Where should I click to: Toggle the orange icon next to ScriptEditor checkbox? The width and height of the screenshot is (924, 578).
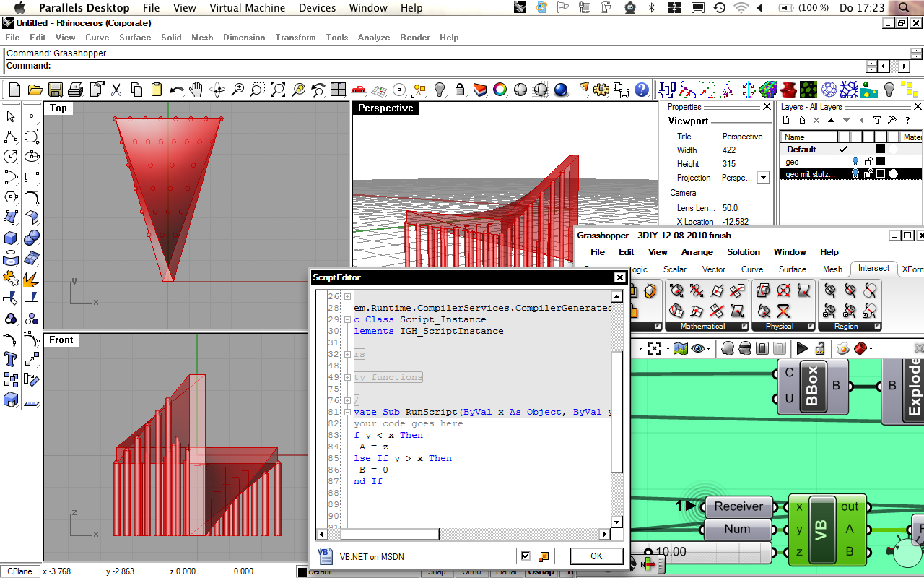click(x=544, y=556)
